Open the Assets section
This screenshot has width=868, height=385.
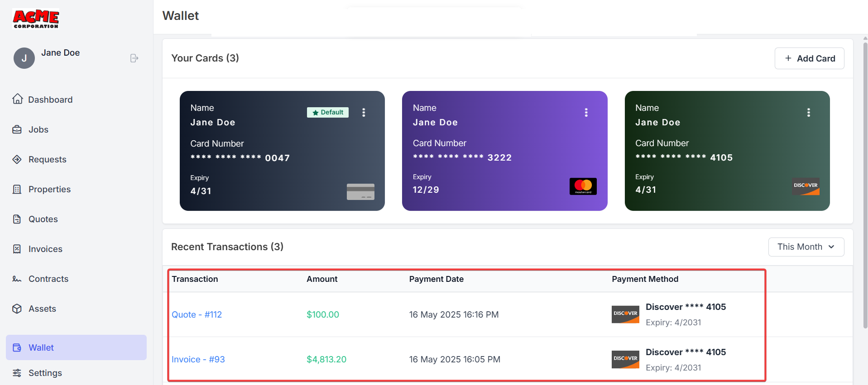(x=42, y=309)
